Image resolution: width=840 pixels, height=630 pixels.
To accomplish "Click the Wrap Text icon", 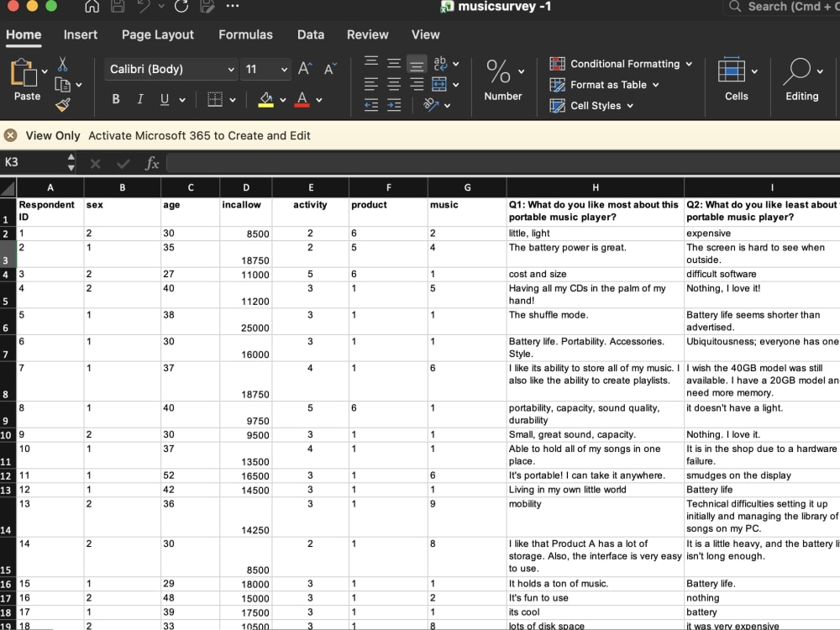I will (x=440, y=63).
